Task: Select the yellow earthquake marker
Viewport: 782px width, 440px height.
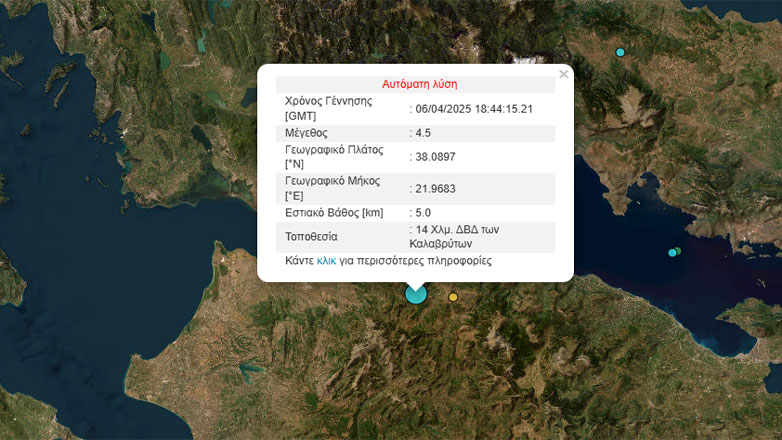Action: (453, 297)
